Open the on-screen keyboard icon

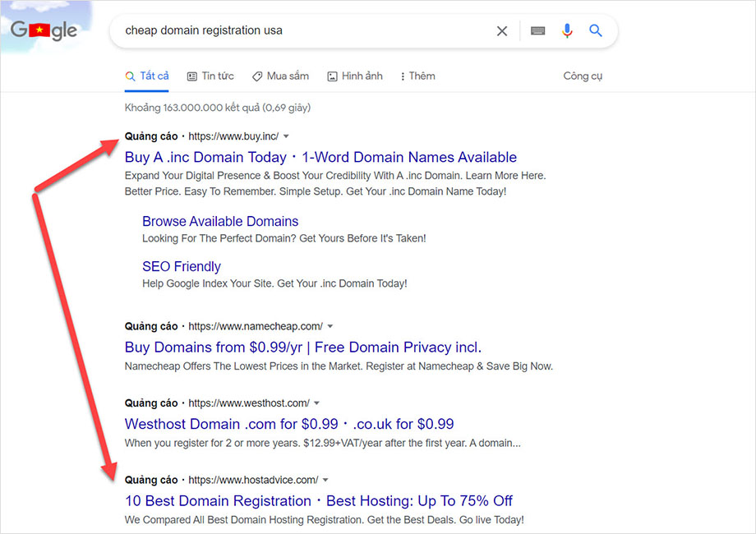[x=537, y=30]
